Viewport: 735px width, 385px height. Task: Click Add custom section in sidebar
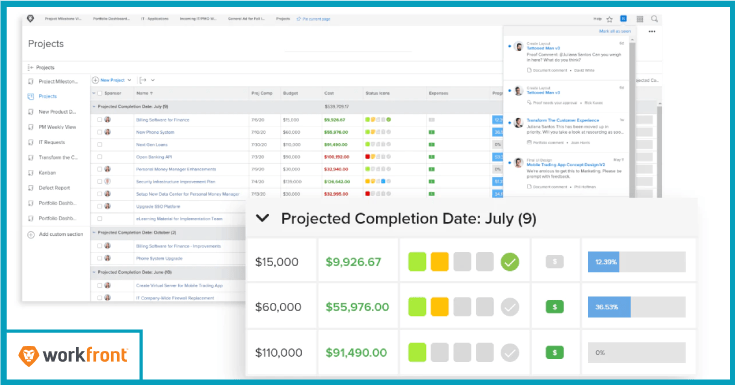point(61,234)
